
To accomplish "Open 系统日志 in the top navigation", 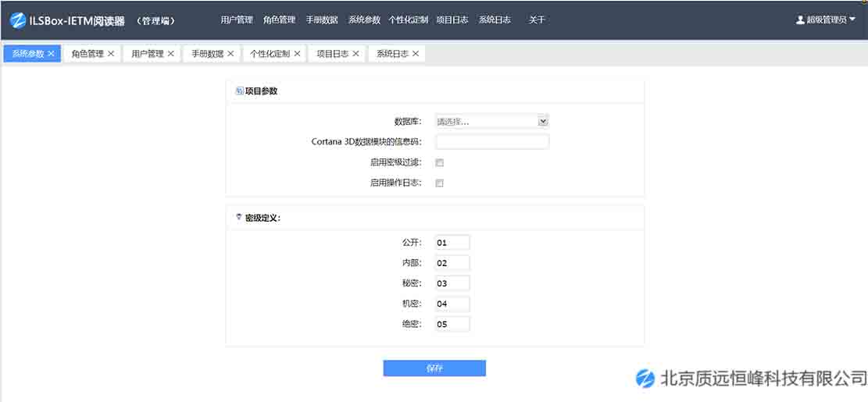I will tap(495, 20).
